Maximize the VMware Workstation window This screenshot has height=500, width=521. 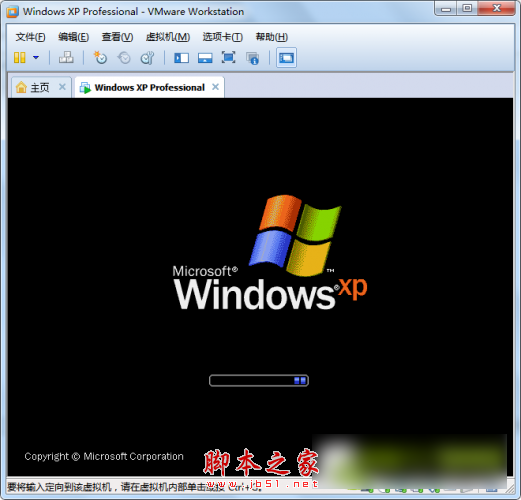(x=467, y=8)
